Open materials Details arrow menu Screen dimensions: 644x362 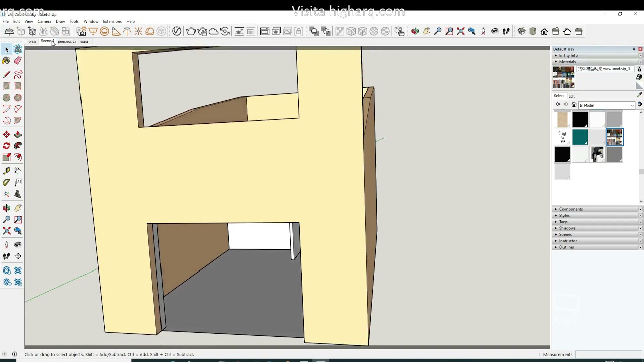(x=640, y=105)
